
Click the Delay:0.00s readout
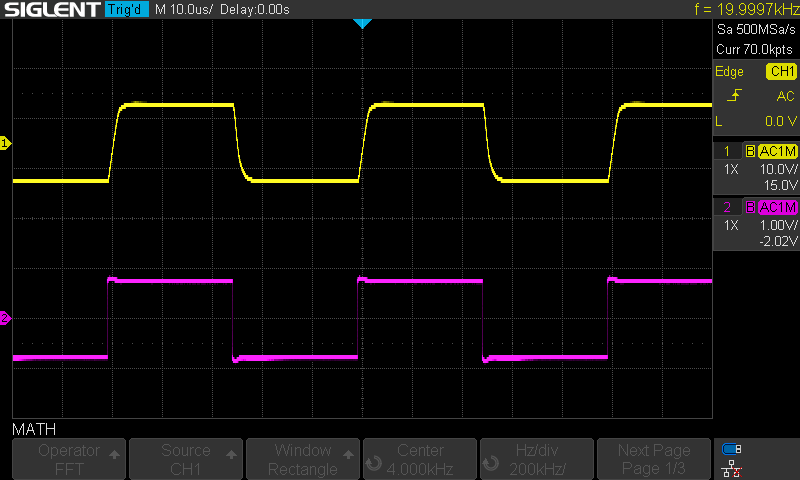255,9
